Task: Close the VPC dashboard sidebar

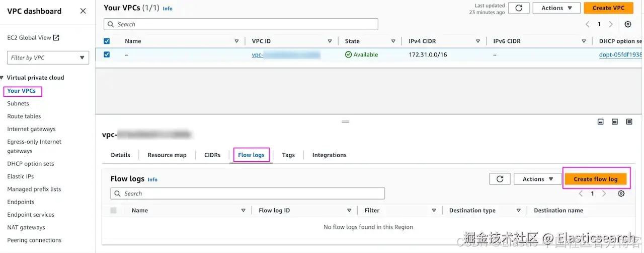Action: click(83, 11)
